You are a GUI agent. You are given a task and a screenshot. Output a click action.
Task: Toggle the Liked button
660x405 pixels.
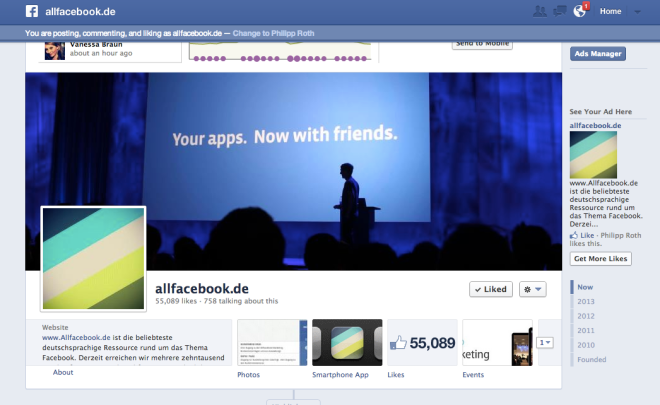click(x=491, y=289)
